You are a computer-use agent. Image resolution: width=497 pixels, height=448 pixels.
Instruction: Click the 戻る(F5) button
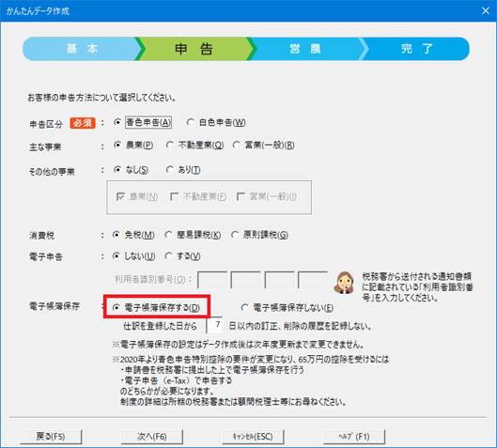click(x=51, y=437)
